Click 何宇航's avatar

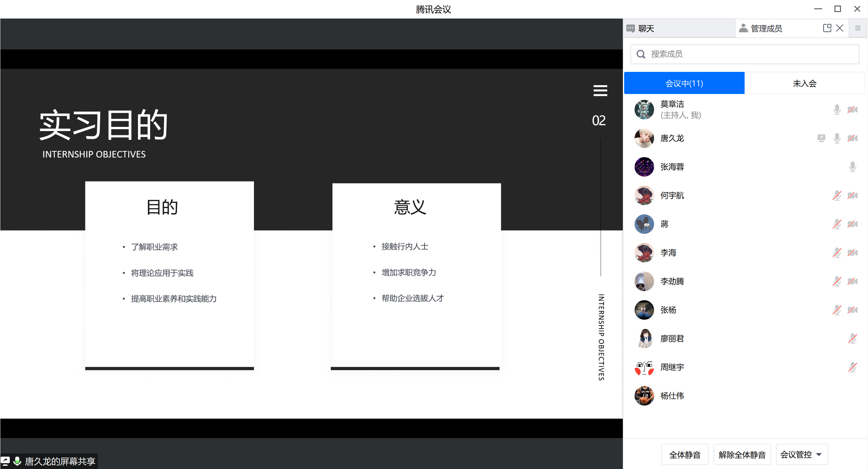tap(644, 195)
